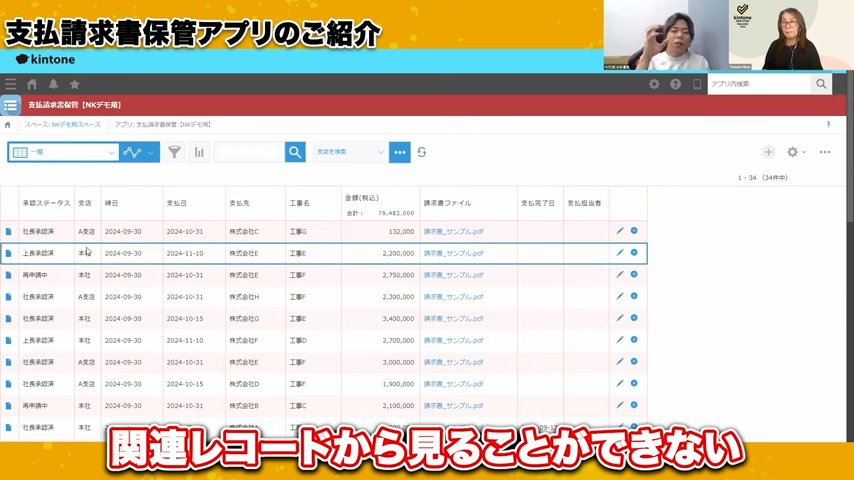Click the list icon beside app title

pyautogui.click(x=10, y=105)
